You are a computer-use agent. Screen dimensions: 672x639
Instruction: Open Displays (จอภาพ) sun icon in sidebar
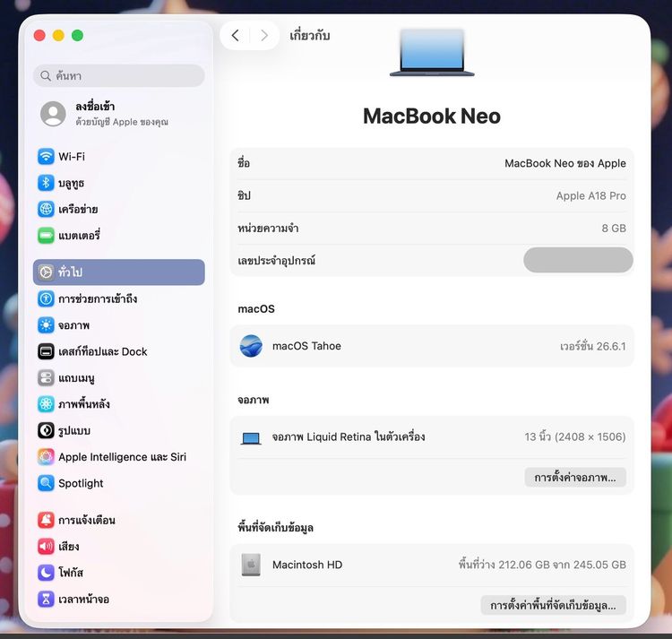46,325
